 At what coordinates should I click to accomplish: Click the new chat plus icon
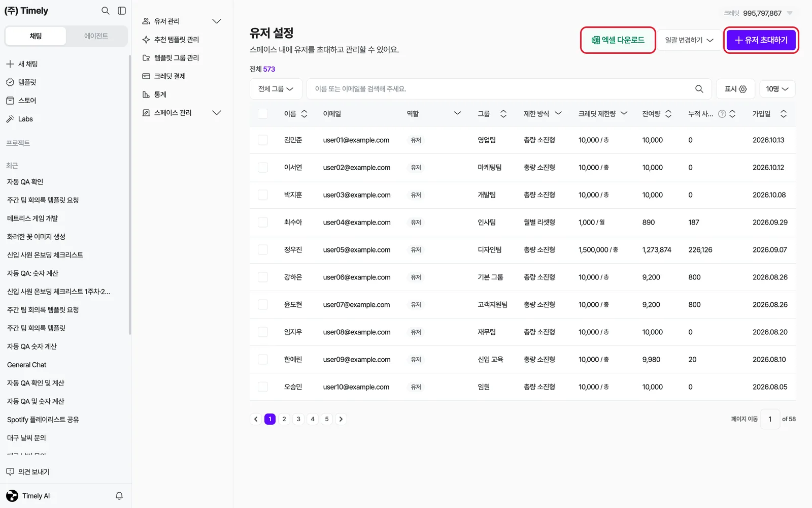point(10,64)
